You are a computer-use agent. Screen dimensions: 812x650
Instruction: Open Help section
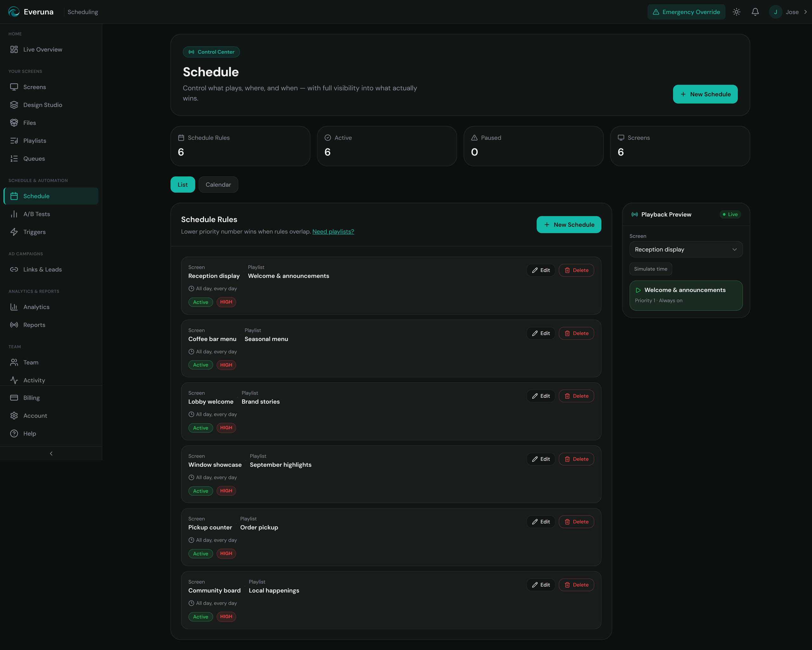pyautogui.click(x=51, y=433)
